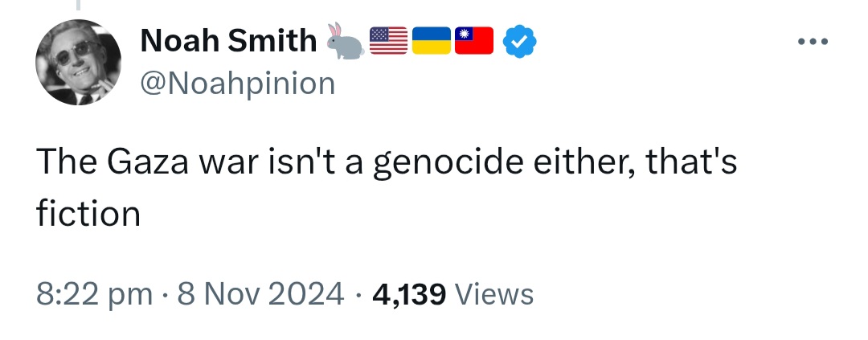The image size is (868, 340).
Task: Click the blue verified checkmark badge
Action: pyautogui.click(x=519, y=41)
